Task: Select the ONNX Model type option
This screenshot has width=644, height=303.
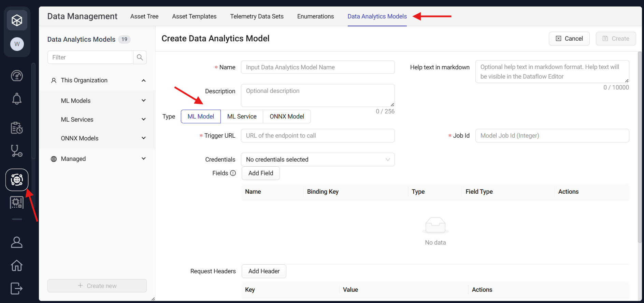Action: pos(287,116)
